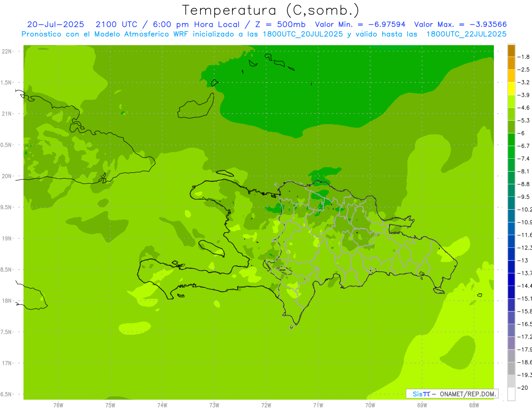Pick the dark blue swatch between -13.7 and -14.4
The height and width of the screenshot is (411, 532).
click(x=511, y=279)
